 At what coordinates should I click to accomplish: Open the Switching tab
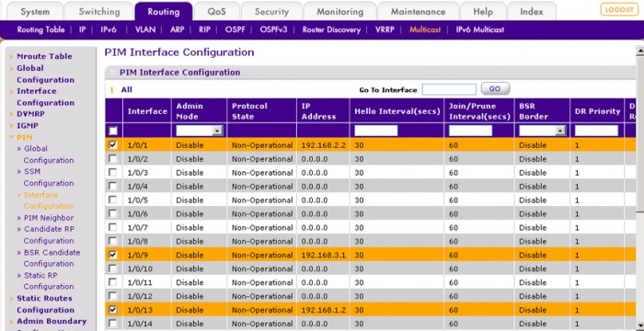99,12
